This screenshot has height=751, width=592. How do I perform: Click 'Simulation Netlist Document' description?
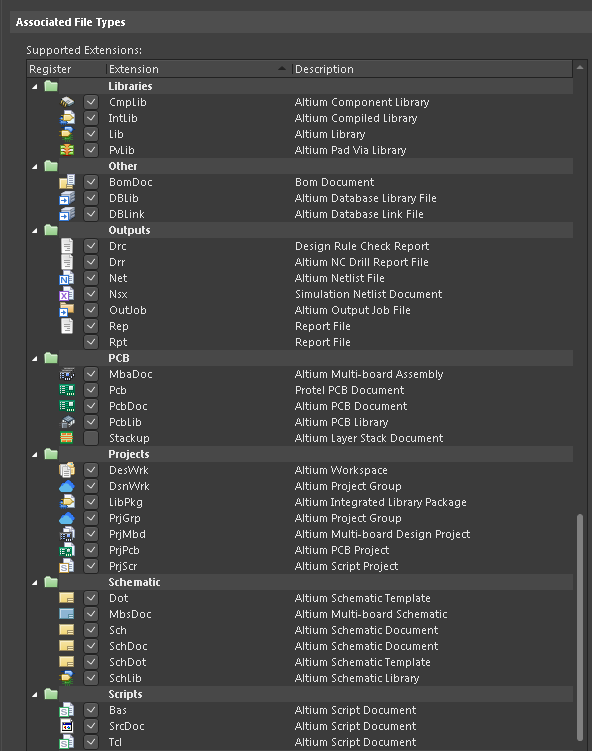[368, 294]
